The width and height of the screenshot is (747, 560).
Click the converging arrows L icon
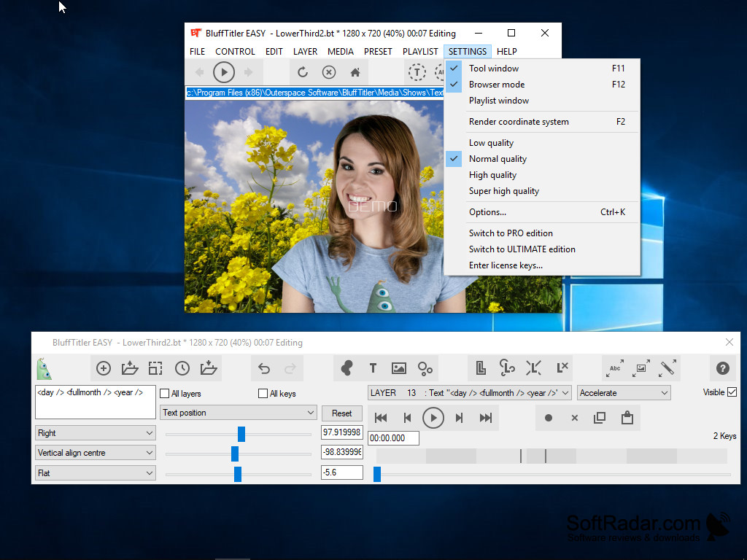pos(533,367)
